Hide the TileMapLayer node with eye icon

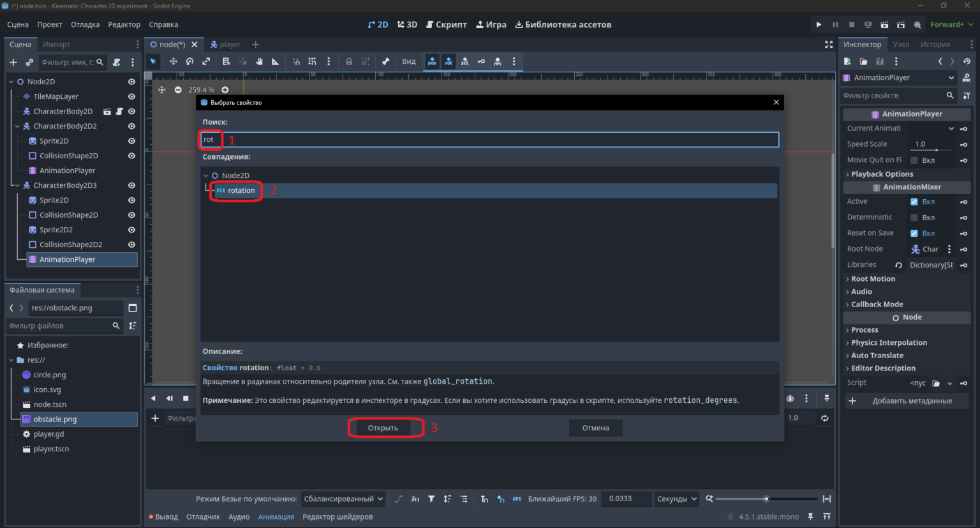click(x=131, y=96)
